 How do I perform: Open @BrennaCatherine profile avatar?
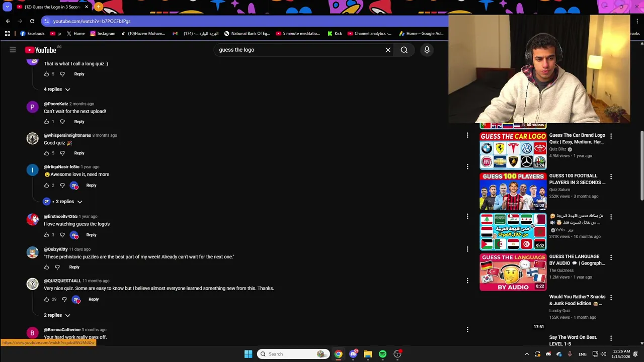(32, 333)
